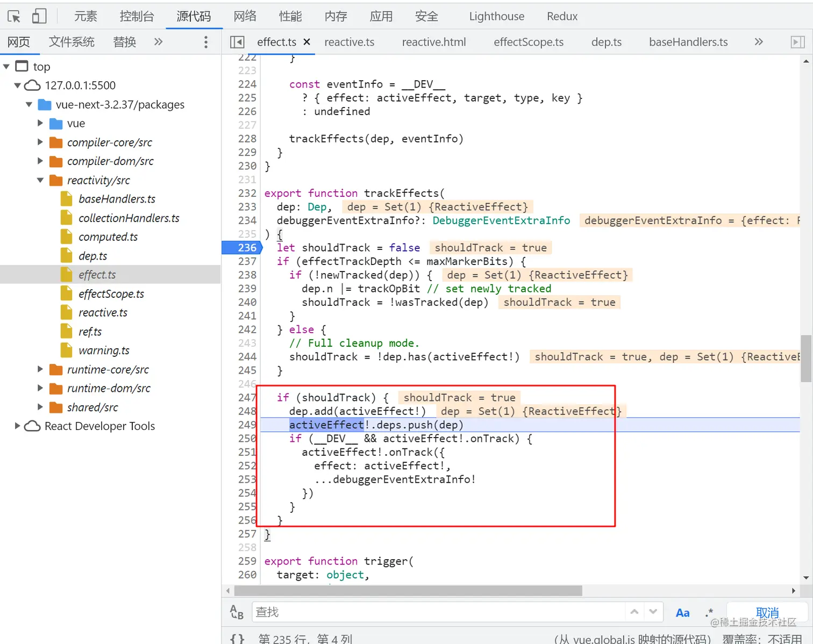Screen dimensions: 813x644
Task: Switch to baseHandlers.ts editor tab
Action: [688, 42]
